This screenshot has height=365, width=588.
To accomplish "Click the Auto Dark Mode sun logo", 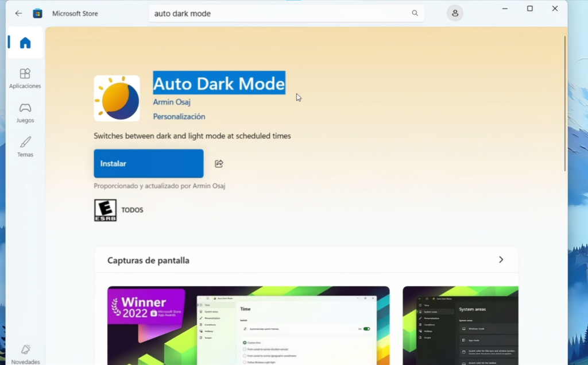I will pos(117,98).
